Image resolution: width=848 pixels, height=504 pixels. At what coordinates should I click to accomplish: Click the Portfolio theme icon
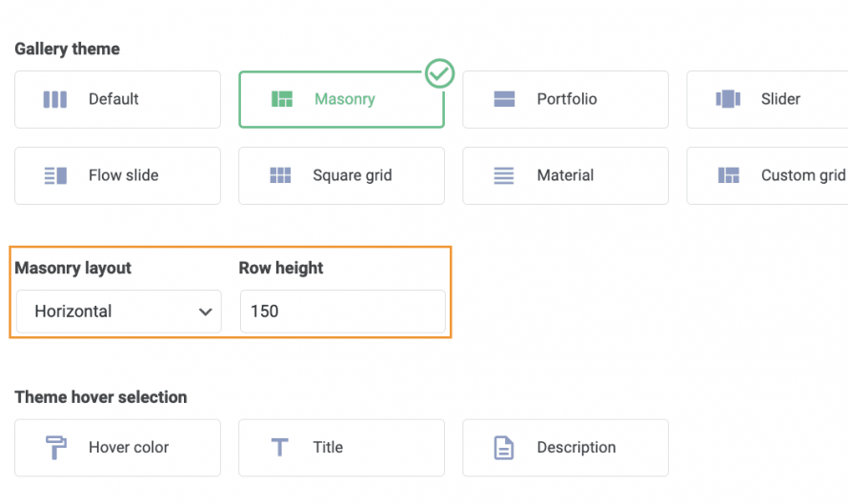pos(504,99)
